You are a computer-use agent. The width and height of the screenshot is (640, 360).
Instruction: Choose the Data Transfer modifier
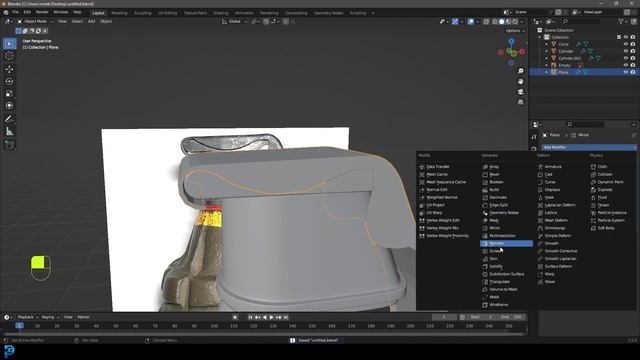(438, 167)
